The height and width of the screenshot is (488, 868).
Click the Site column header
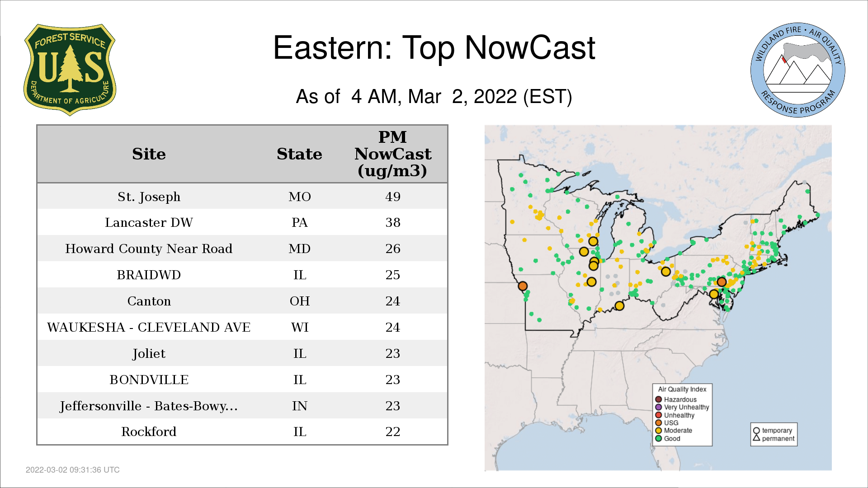(x=149, y=154)
